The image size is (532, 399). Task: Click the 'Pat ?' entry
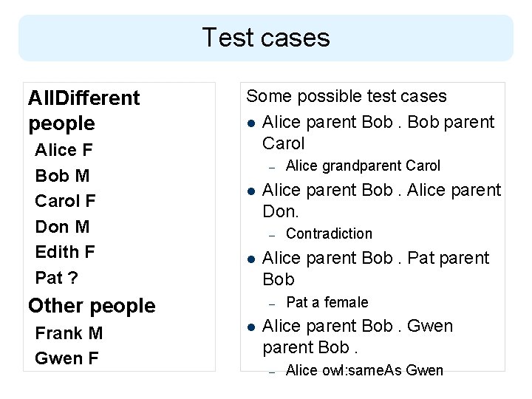pyautogui.click(x=55, y=278)
